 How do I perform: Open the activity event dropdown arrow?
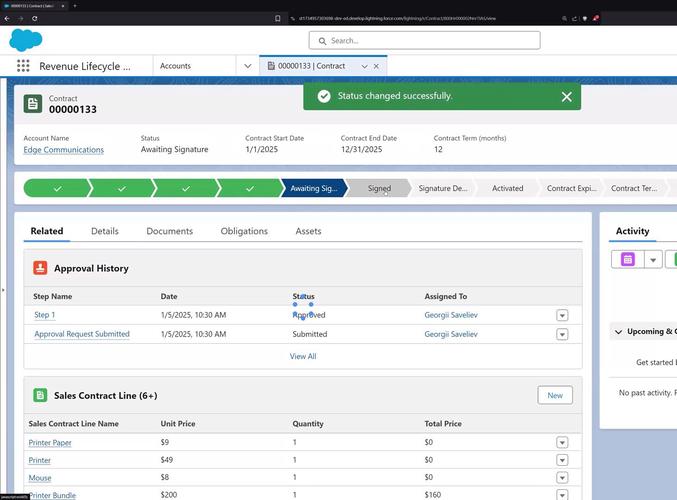coord(653,259)
